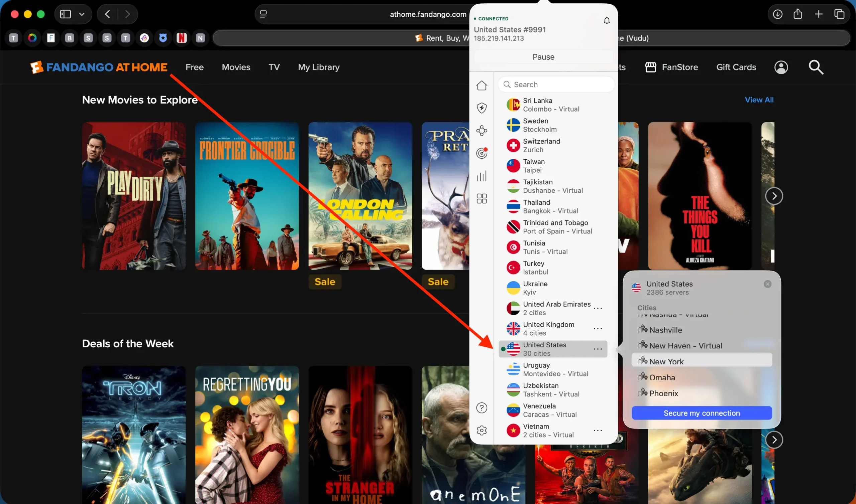856x504 pixels.
Task: Expand options for United Kingdom servers
Action: 598,328
